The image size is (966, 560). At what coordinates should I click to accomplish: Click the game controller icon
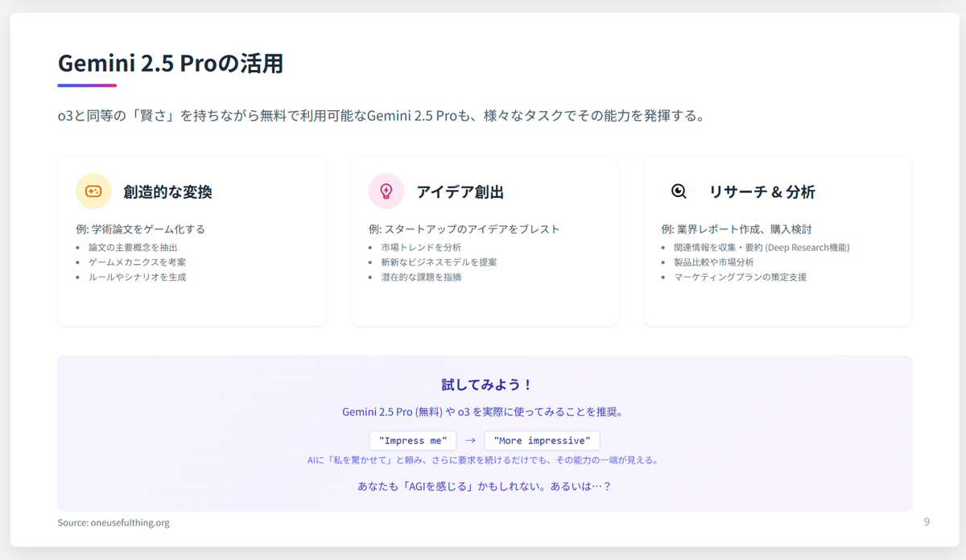93,191
